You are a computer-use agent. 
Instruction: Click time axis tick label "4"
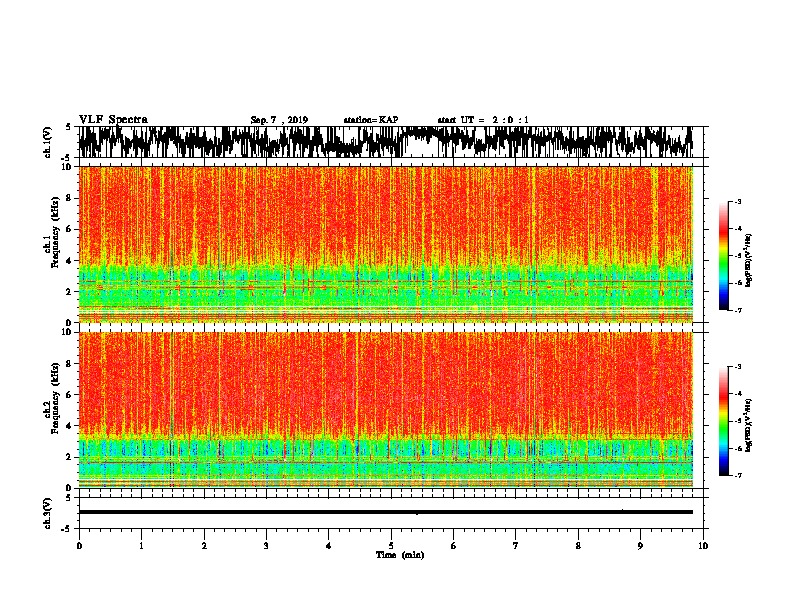click(x=329, y=546)
